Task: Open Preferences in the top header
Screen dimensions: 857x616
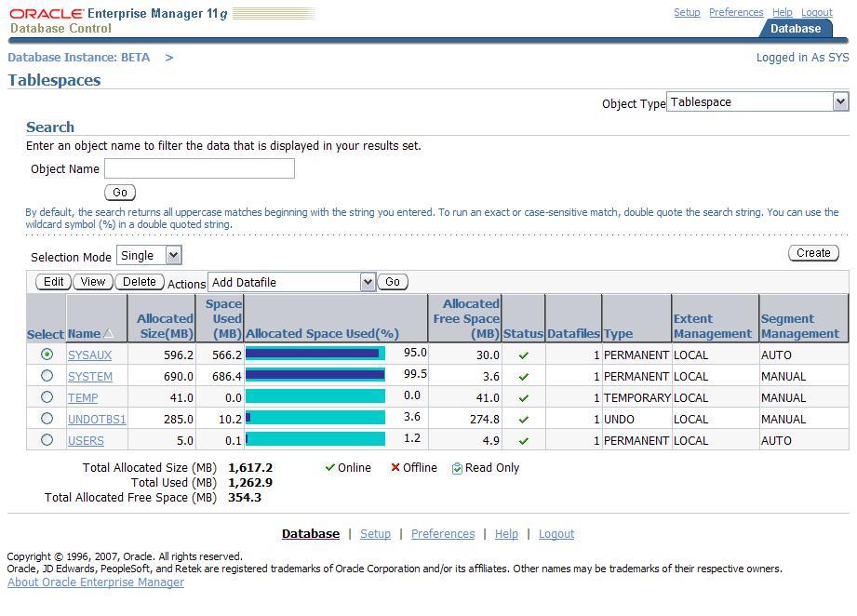Action: (x=735, y=12)
